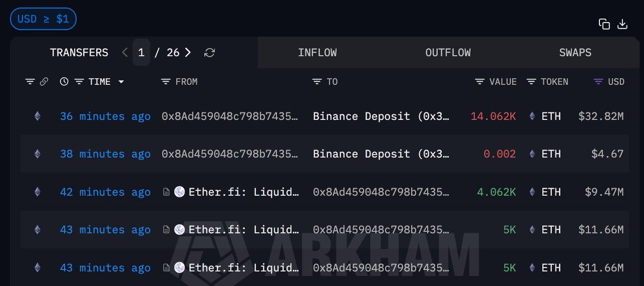Click the Ether.fi logo on the 42 minutes row
This screenshot has height=286, width=644.
click(x=180, y=192)
